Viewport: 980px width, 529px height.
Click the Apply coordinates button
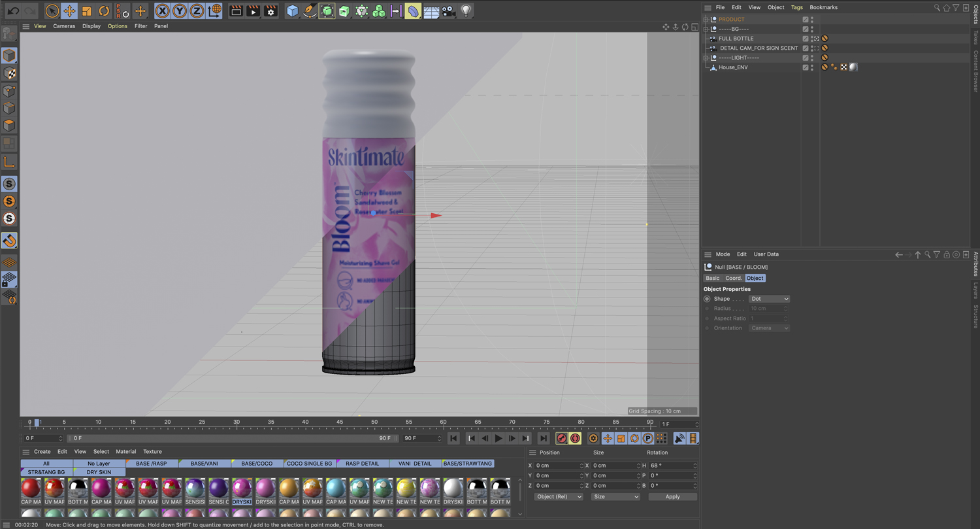click(x=672, y=497)
